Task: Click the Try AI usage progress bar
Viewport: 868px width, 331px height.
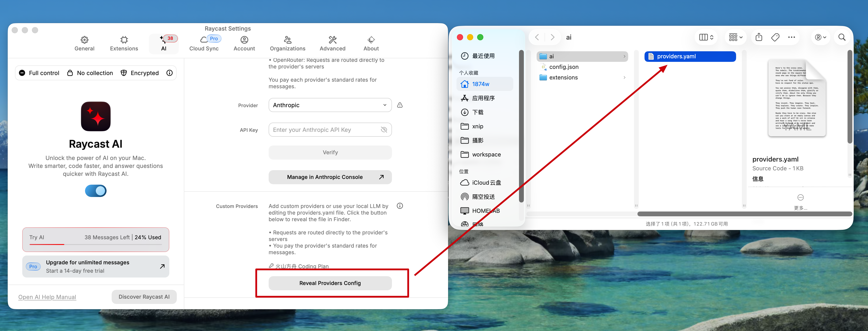Action: click(96, 244)
